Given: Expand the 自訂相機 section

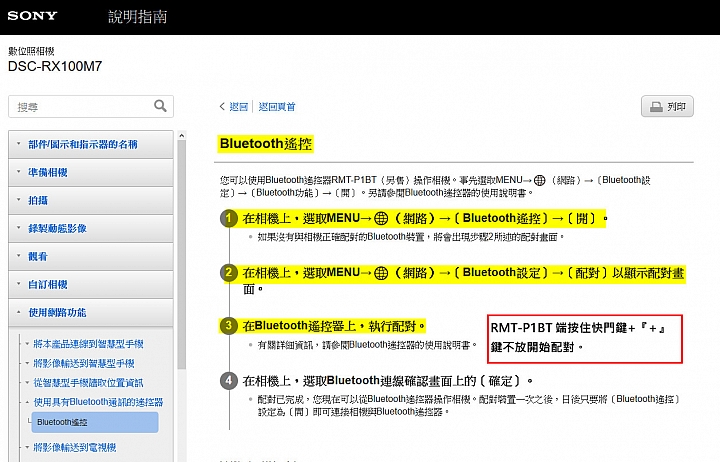Looking at the screenshot, I should coord(90,284).
